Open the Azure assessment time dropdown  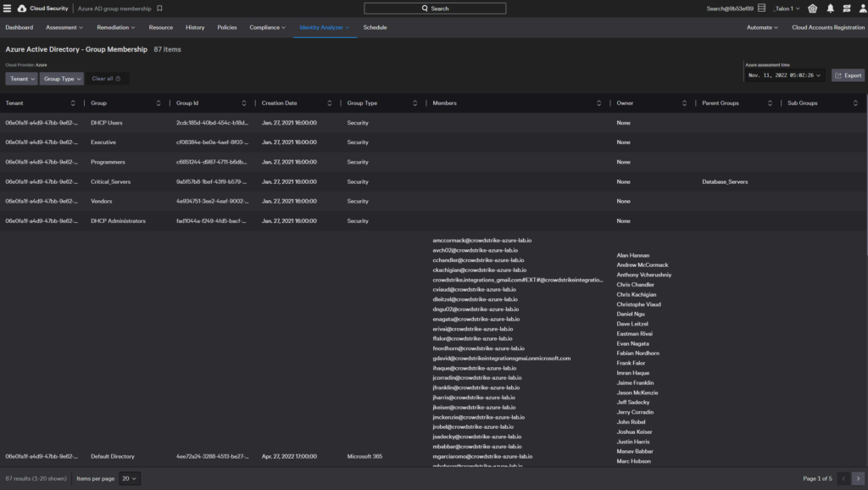(784, 75)
